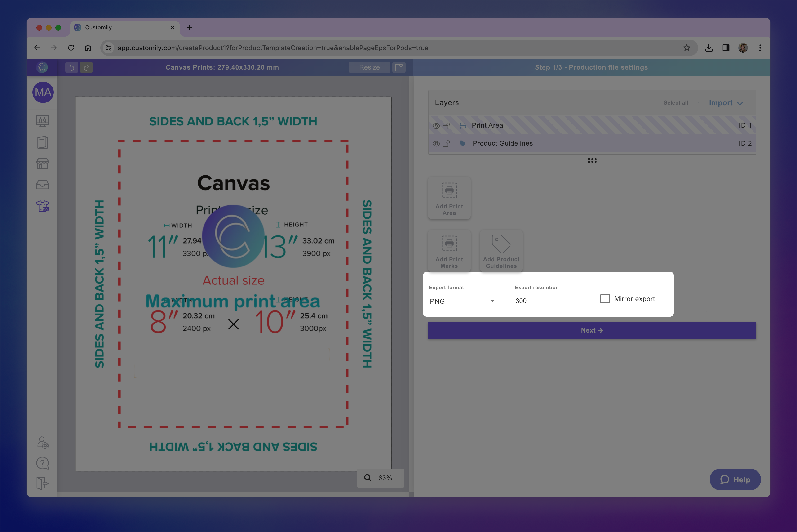Open user settings gear sidebar icon
The height and width of the screenshot is (532, 797).
point(43,443)
